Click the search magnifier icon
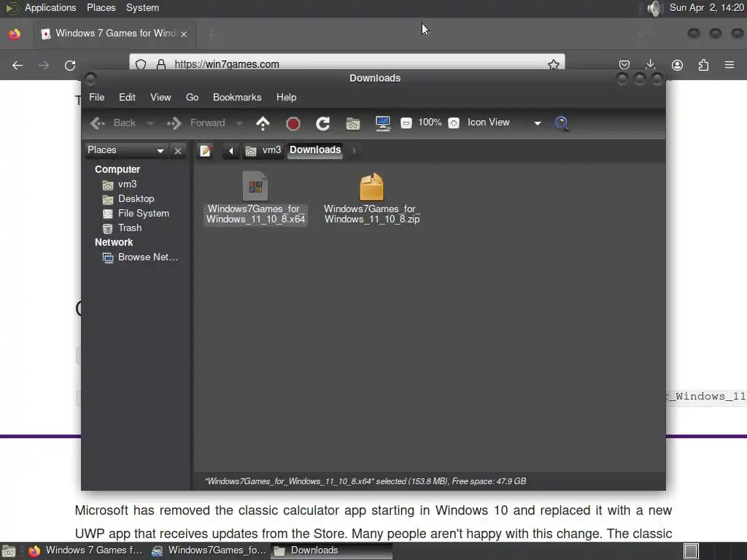The width and height of the screenshot is (747, 560). 562,123
